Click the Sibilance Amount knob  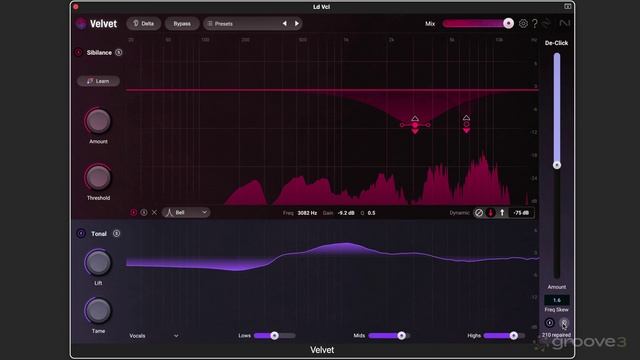tap(98, 121)
